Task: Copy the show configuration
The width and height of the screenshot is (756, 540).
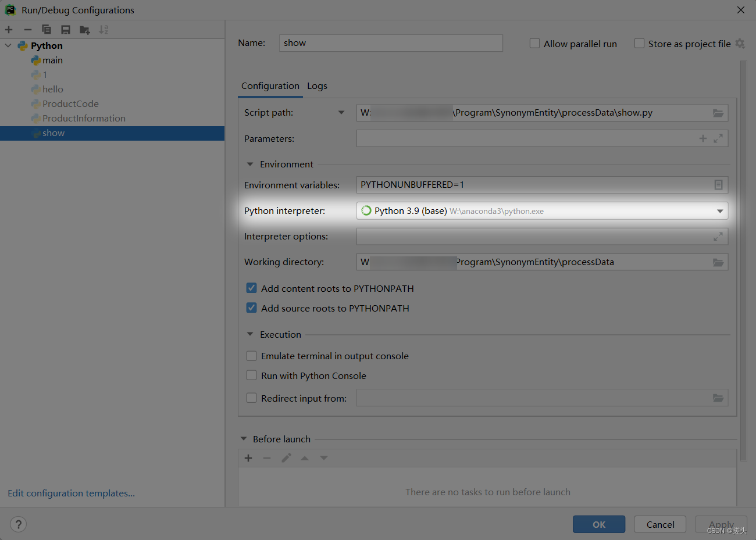Action: coord(46,29)
